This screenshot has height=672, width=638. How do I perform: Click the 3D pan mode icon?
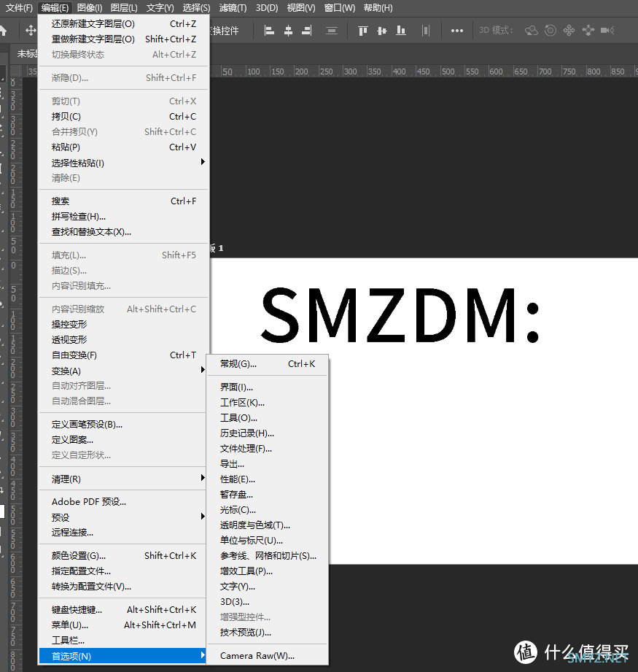569,31
